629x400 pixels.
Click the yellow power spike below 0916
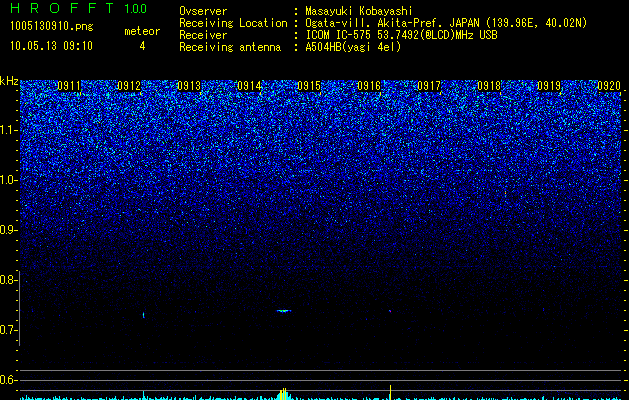click(390, 392)
